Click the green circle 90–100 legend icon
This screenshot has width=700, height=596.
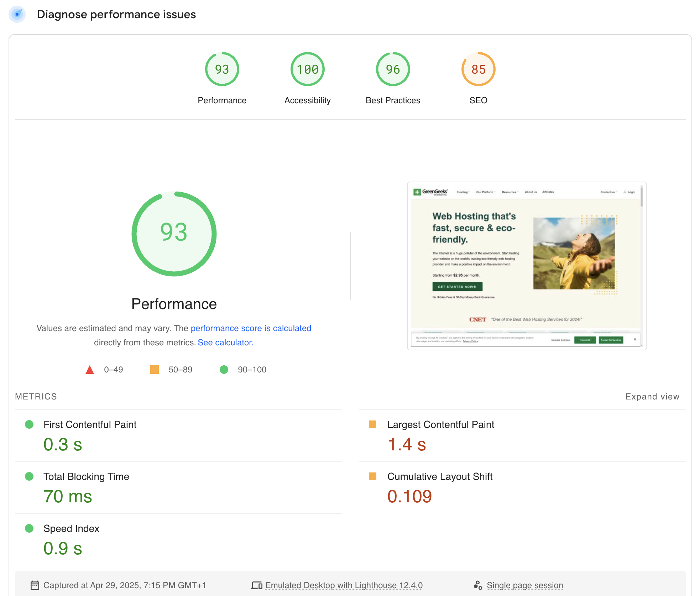coord(224,370)
